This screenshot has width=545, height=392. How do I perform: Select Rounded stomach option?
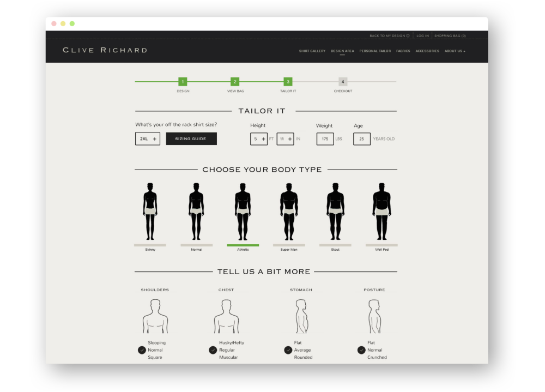coord(303,358)
